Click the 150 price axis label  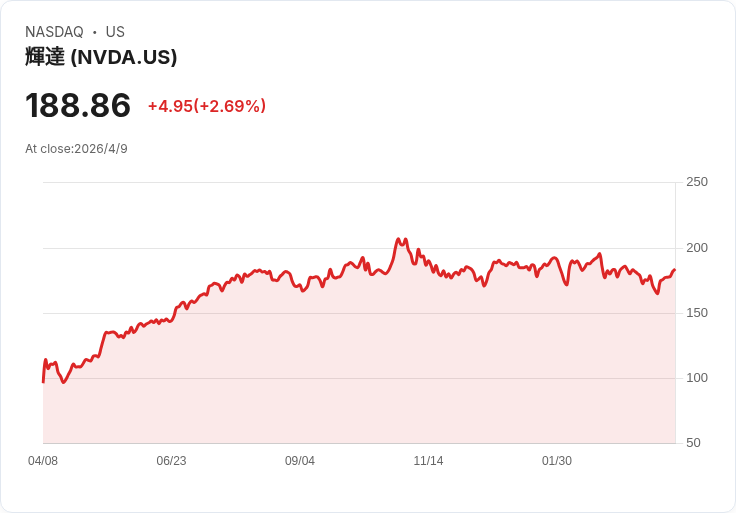697,313
